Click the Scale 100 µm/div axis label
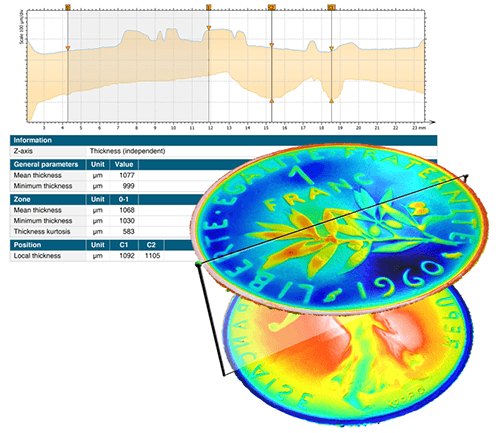The image size is (500, 433). pos(22,27)
